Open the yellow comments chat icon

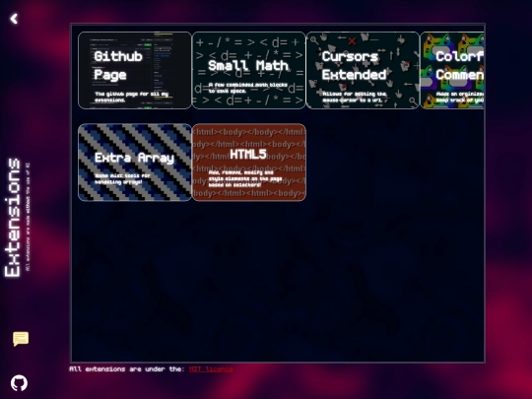(x=21, y=339)
